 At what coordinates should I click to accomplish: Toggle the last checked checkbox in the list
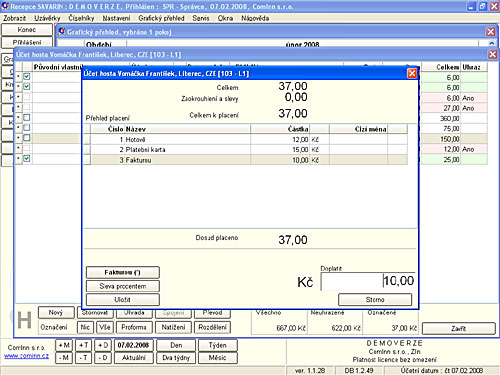coord(27,159)
